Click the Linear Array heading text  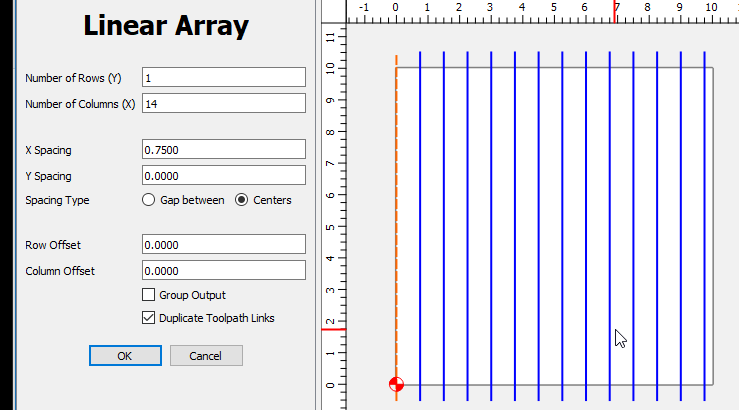(x=166, y=25)
